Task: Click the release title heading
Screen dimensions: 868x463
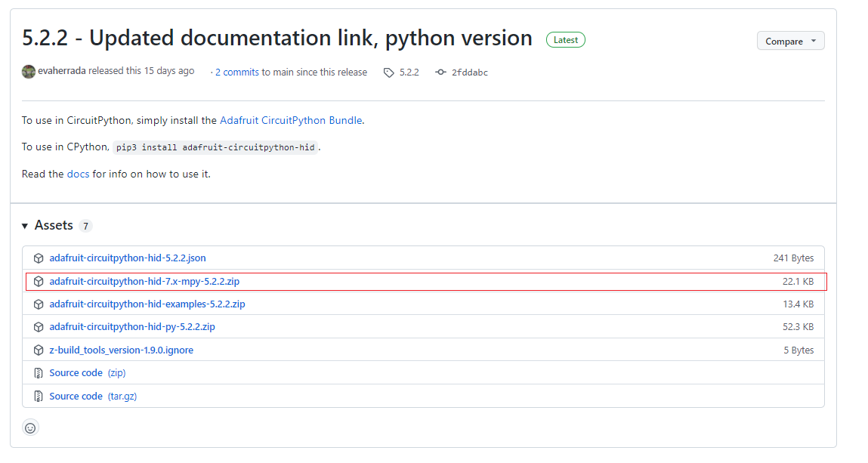Action: coord(276,39)
